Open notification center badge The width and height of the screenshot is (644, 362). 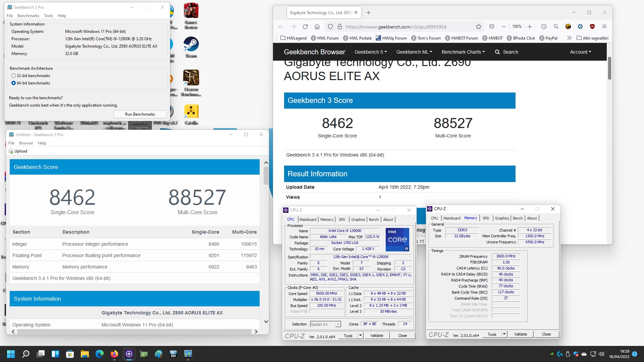[634, 354]
